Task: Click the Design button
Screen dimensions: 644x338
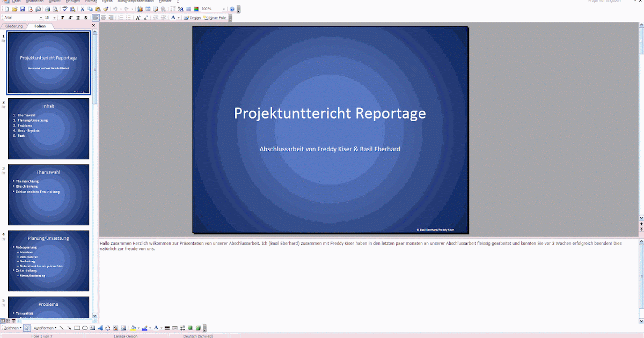Action: (192, 18)
